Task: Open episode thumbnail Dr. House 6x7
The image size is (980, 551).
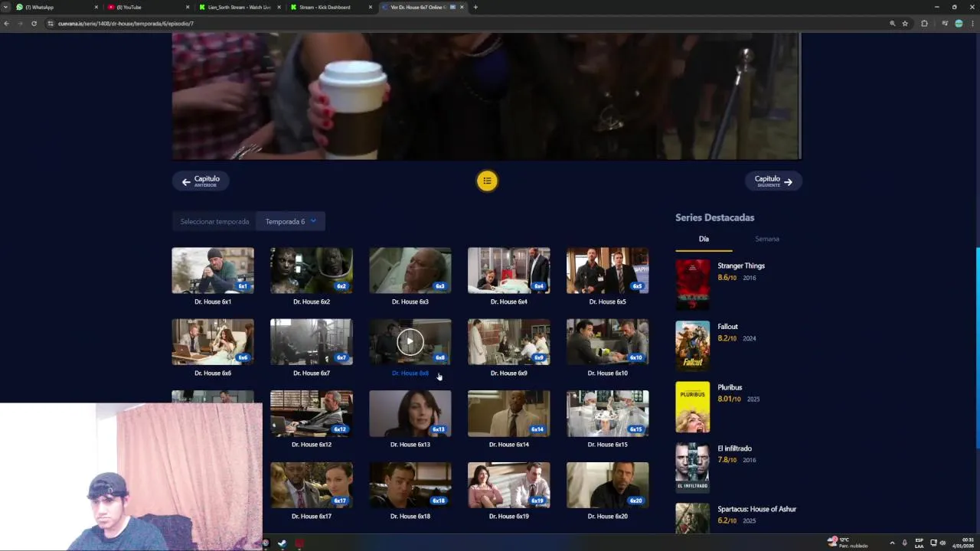Action: pyautogui.click(x=312, y=342)
